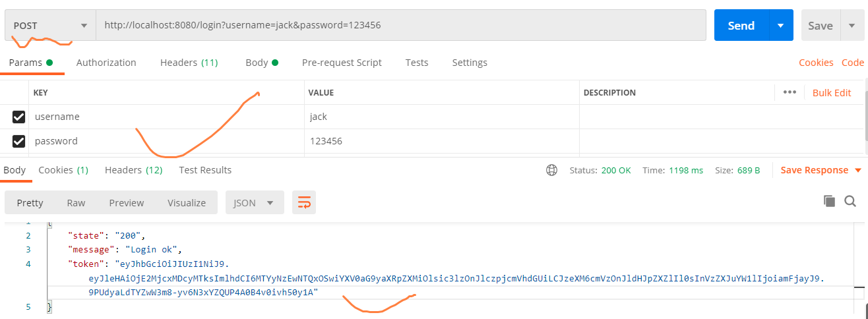868x319 pixels.
Task: Click the password key cell
Action: 166,141
